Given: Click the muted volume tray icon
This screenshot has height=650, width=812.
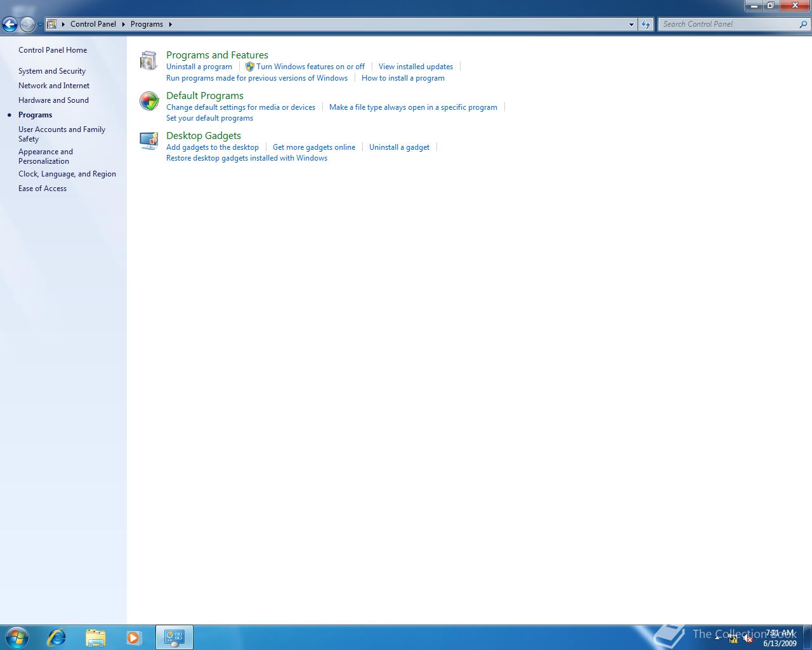Looking at the screenshot, I should point(747,639).
